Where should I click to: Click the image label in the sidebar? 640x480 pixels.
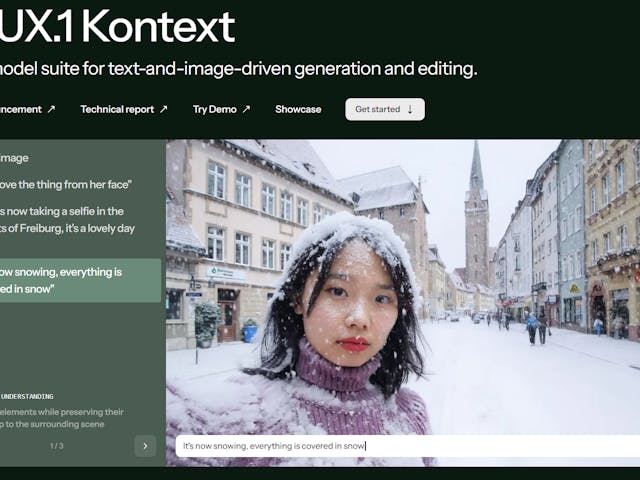pyautogui.click(x=14, y=158)
